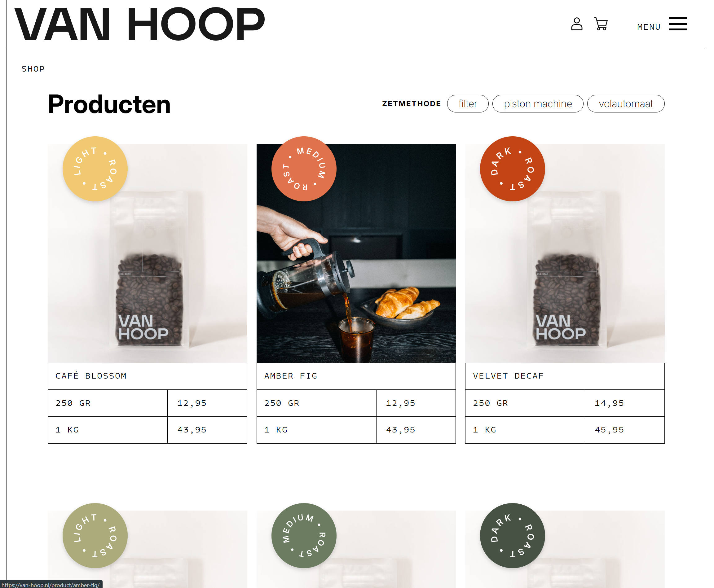
Task: Open the Velvet Decaf product name
Action: [x=508, y=376]
